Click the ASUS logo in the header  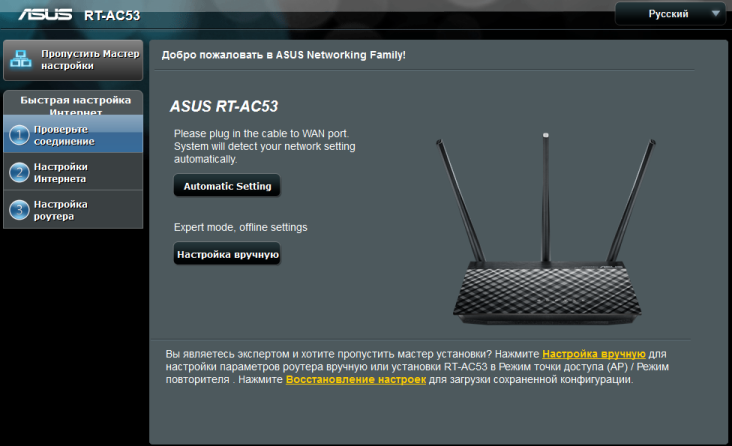(x=45, y=15)
